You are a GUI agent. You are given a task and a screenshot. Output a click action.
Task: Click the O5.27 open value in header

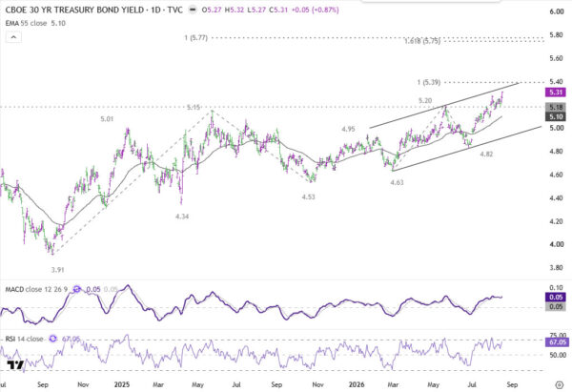[212, 10]
